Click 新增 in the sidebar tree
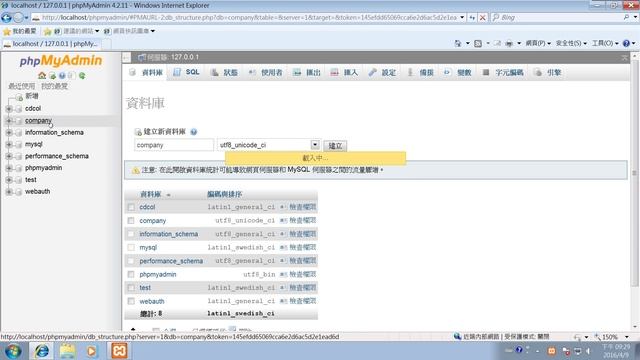This screenshot has width=640, height=360. (x=31, y=96)
